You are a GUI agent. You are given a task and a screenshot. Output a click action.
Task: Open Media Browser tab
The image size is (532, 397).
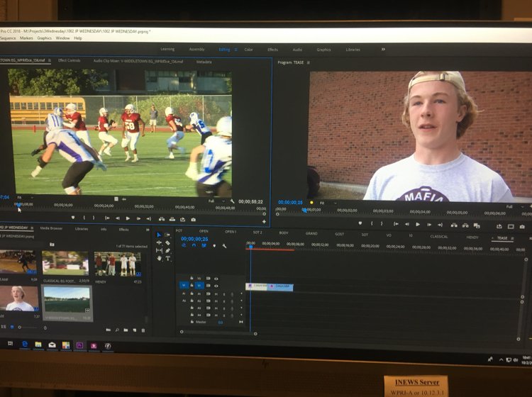coord(51,228)
